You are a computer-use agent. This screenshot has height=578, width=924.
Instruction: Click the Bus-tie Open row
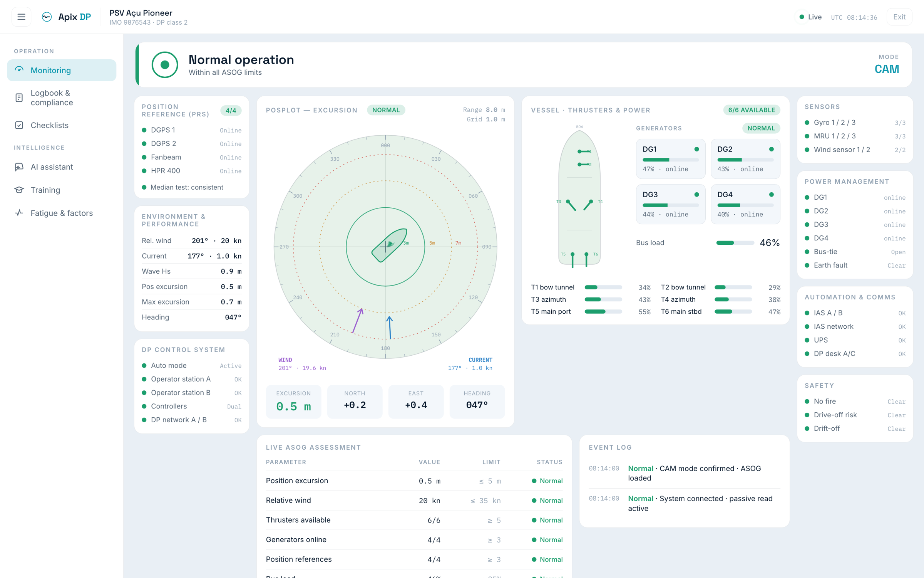coord(855,252)
